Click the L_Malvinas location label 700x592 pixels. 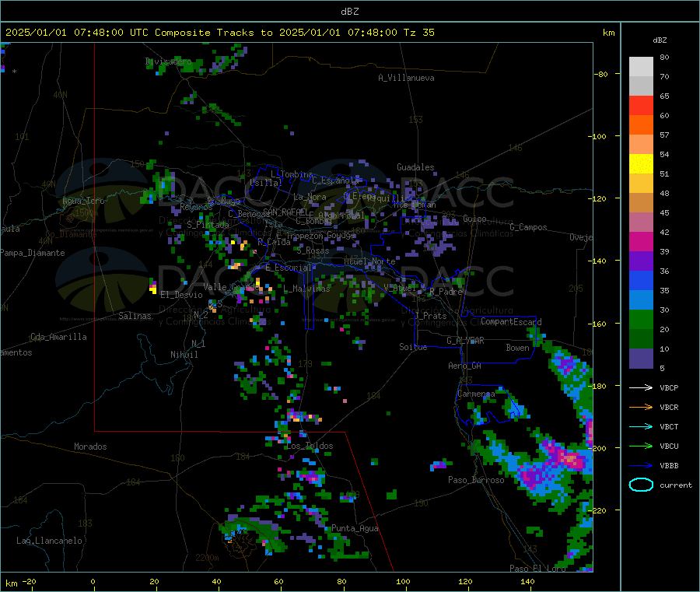(x=306, y=289)
